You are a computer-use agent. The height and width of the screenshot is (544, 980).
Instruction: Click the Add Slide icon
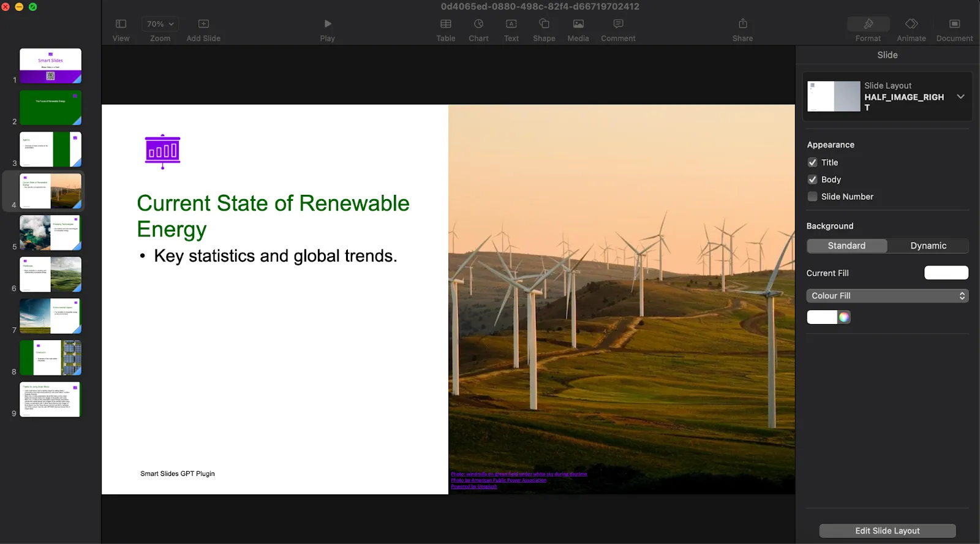203,24
